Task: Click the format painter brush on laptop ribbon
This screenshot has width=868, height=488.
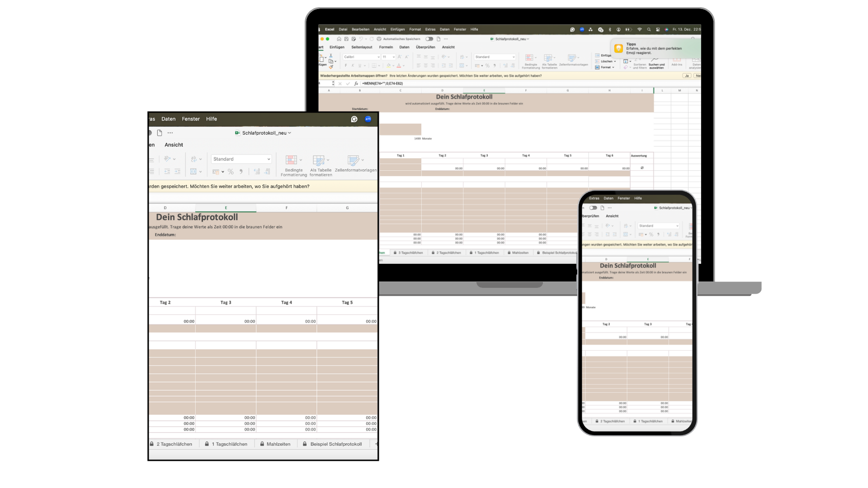Action: [x=331, y=66]
